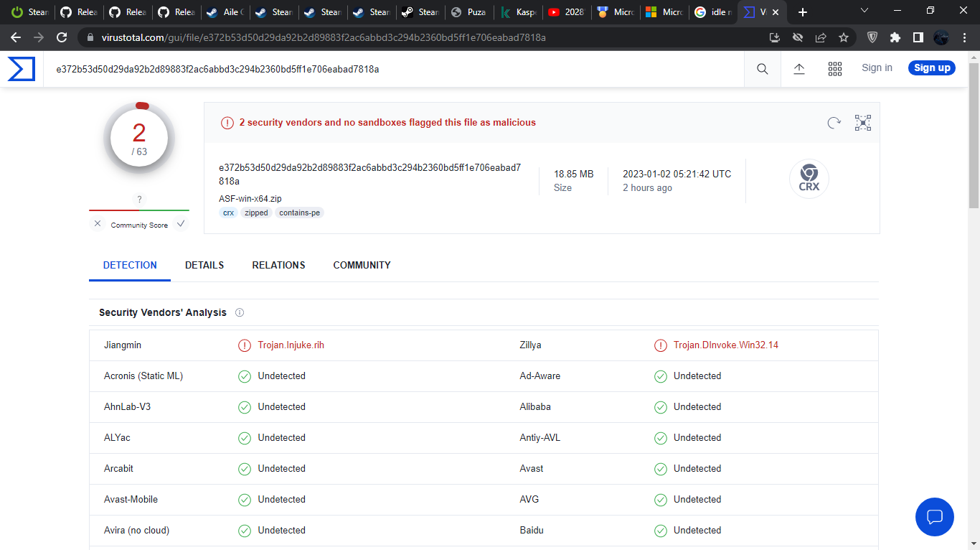Reanalyze the file with the circular arrow icon
The height and width of the screenshot is (550, 980).
pos(834,123)
